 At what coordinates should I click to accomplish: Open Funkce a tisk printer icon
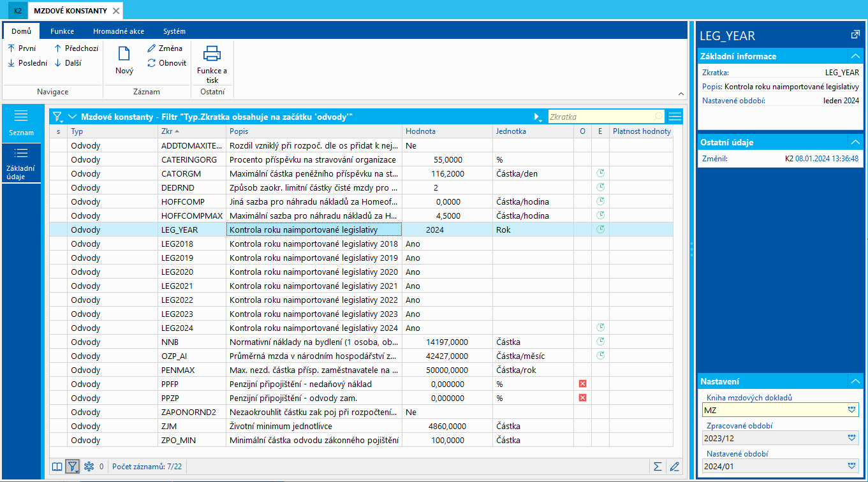pyautogui.click(x=212, y=54)
